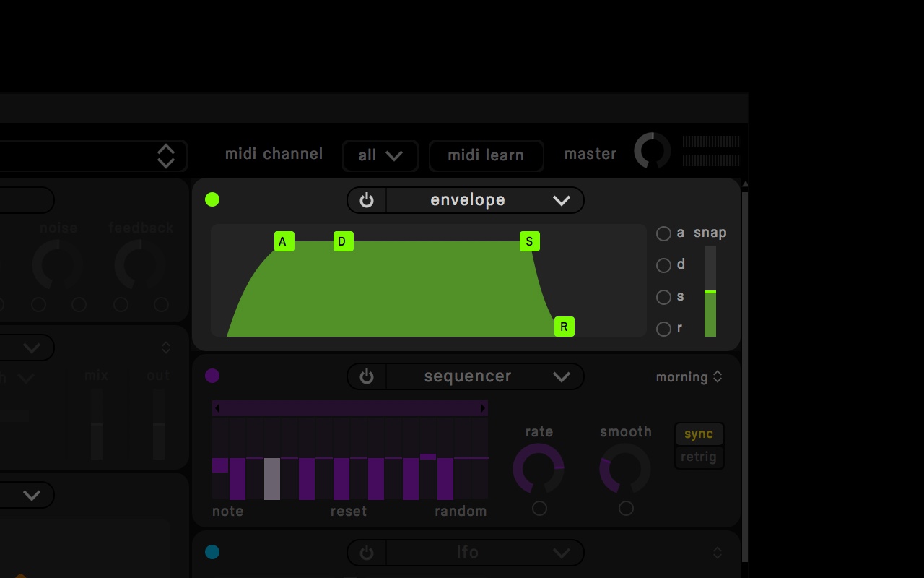924x578 pixels.
Task: Toggle the lfo module power icon
Action: (x=367, y=553)
